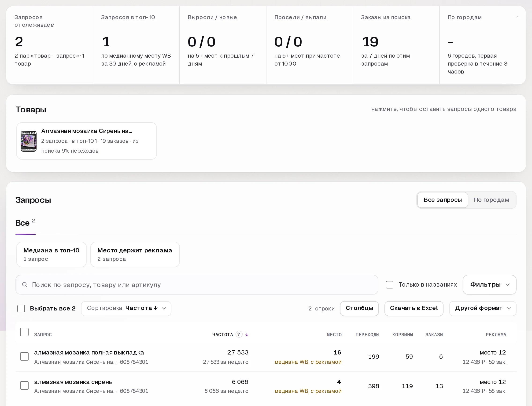Click query text алмазная мозаика сирень
532x406 pixels.
73,382
